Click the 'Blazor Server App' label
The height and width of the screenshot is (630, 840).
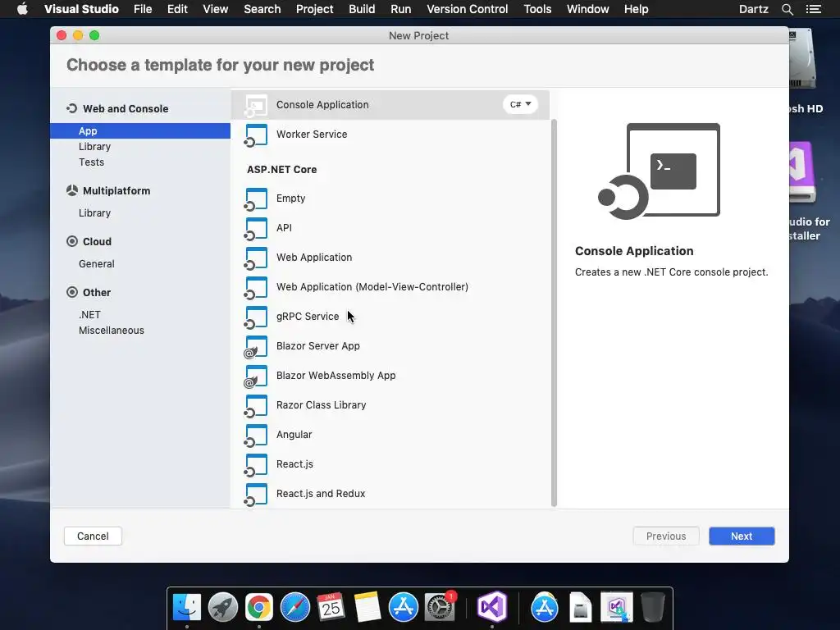pos(317,346)
